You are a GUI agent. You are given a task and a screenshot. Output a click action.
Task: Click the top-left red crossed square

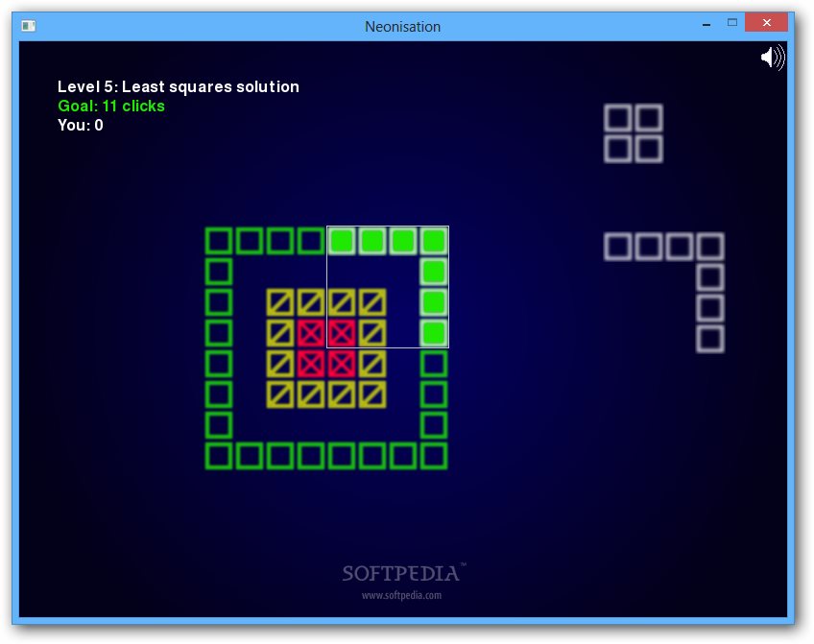click(x=311, y=333)
